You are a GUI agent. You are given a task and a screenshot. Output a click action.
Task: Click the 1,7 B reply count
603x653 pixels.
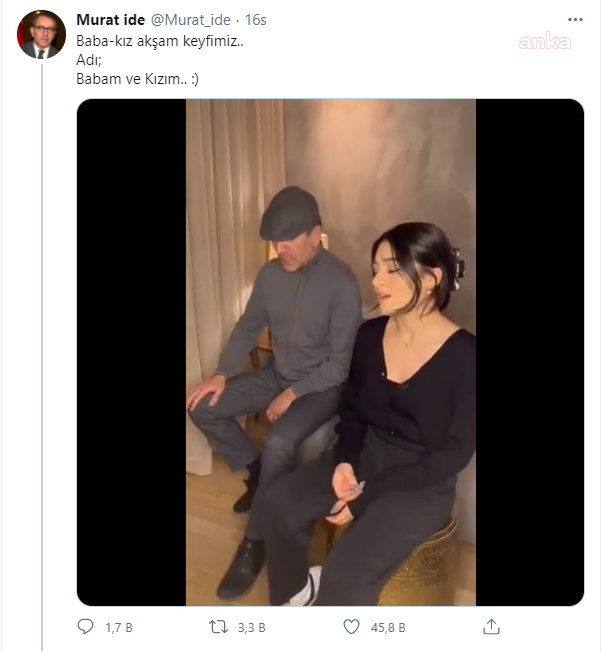(x=119, y=628)
